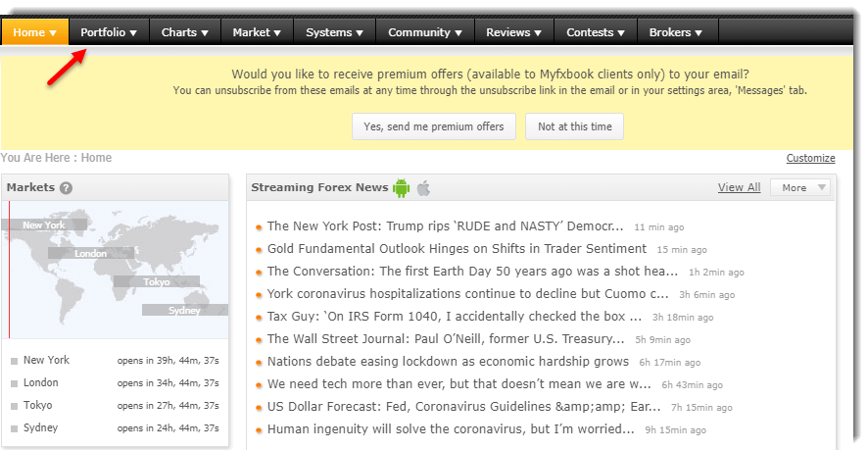Open the Systems menu
The image size is (868, 450).
(x=334, y=32)
